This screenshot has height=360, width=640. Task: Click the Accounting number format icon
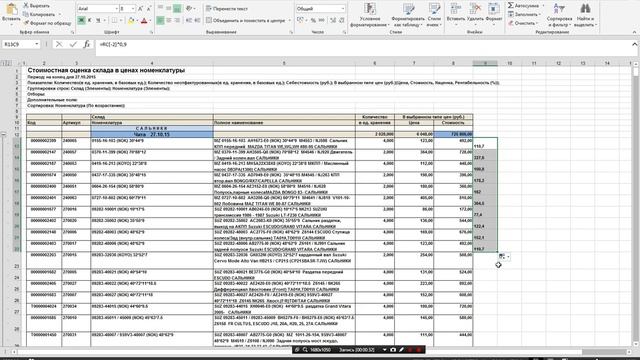300,20
